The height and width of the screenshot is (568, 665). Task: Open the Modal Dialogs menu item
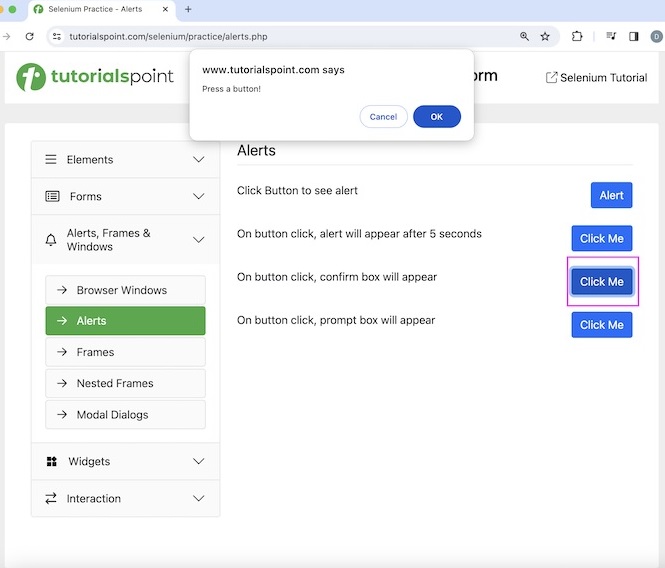(126, 414)
